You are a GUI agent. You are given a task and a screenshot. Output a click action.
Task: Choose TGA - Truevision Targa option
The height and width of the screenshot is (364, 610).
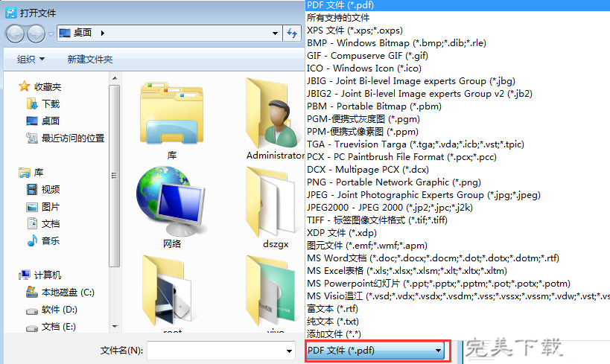pos(457,144)
